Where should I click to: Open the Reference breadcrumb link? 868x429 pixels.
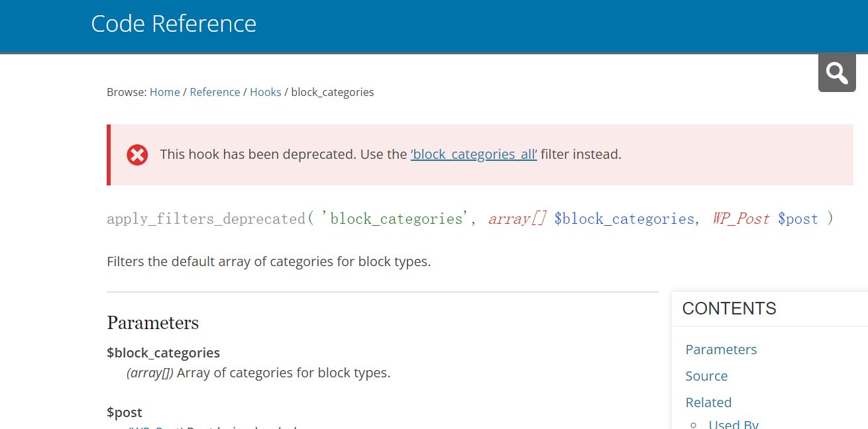click(215, 92)
